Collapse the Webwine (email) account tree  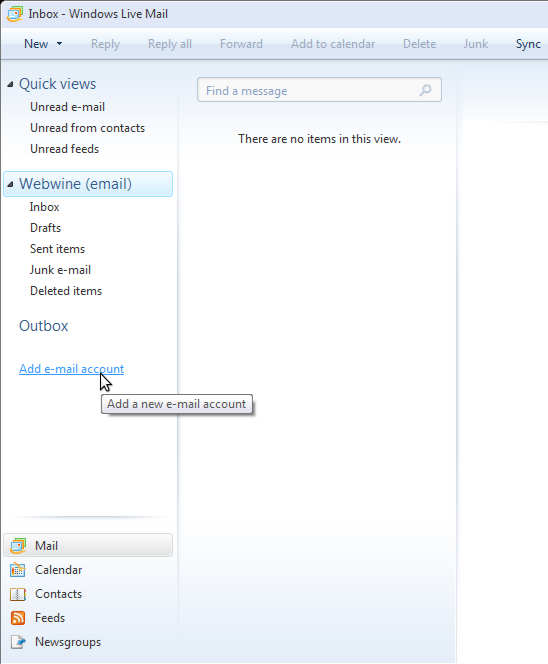click(10, 184)
